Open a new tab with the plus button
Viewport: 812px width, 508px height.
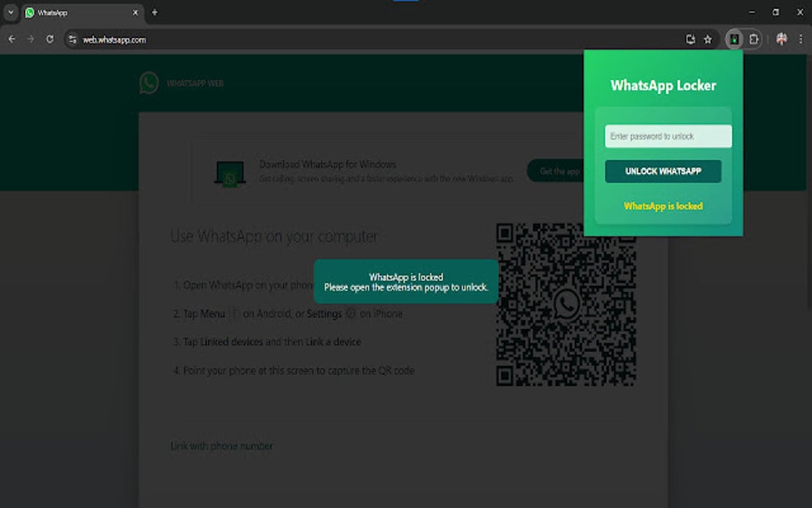(x=154, y=12)
